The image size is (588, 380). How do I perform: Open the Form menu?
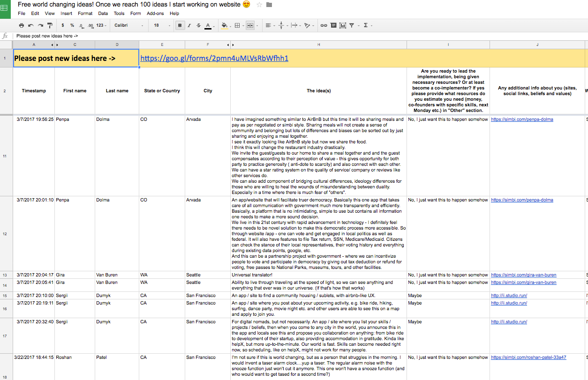[136, 14]
